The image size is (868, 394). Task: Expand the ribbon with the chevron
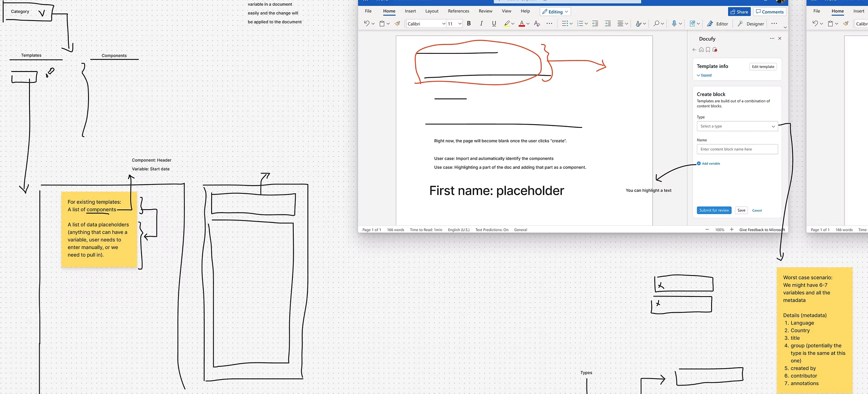tap(785, 28)
